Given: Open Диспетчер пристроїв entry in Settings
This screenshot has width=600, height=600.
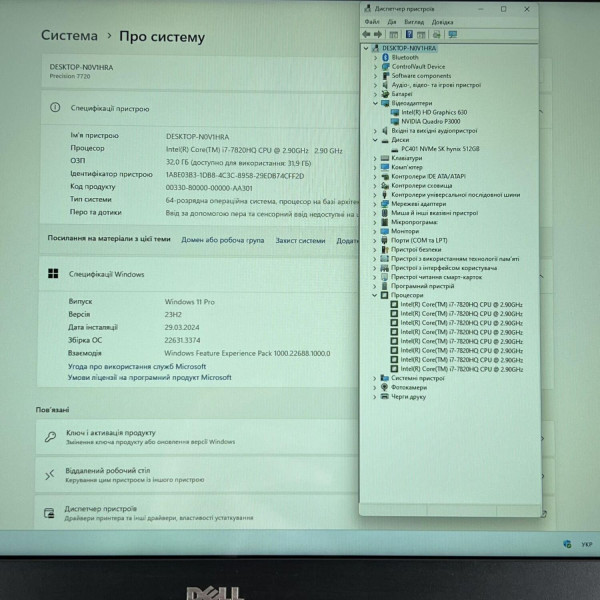Looking at the screenshot, I should tap(197, 512).
